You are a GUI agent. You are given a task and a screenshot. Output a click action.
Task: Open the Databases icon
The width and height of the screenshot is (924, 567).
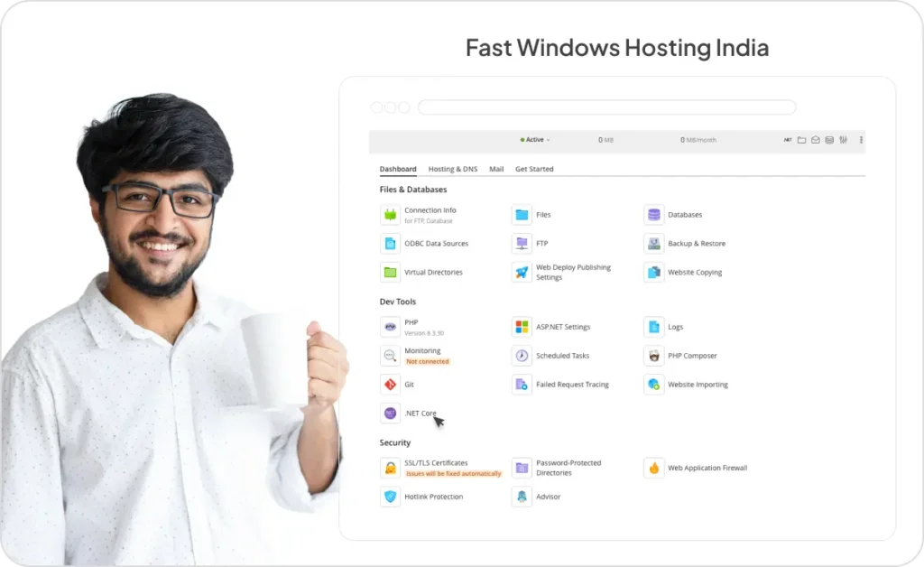tap(653, 214)
